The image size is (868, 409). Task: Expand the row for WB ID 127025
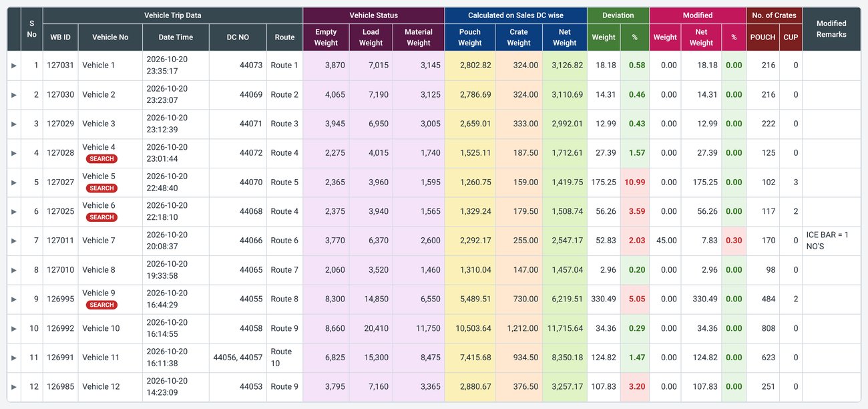pyautogui.click(x=14, y=211)
